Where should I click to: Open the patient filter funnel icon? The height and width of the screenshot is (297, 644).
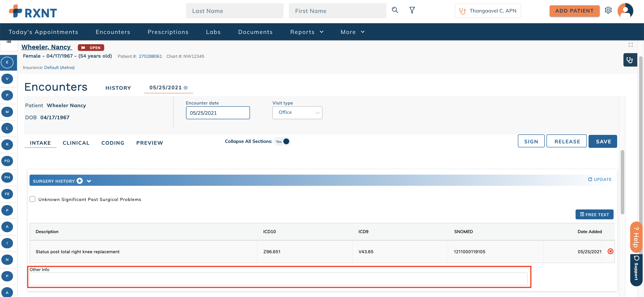[412, 10]
